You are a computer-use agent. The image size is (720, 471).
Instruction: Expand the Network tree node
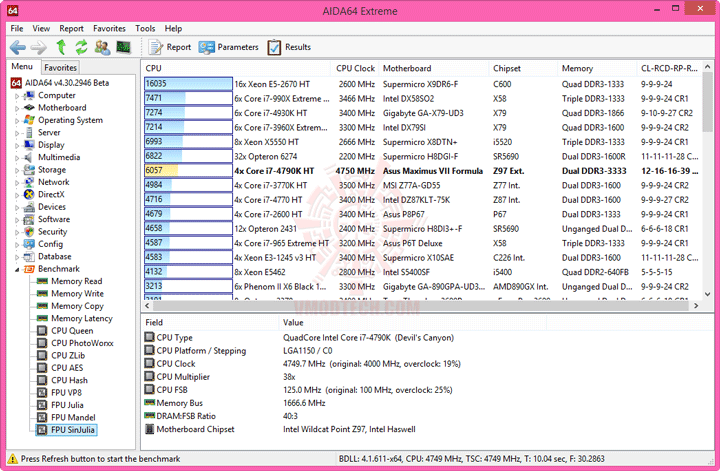tap(17, 183)
